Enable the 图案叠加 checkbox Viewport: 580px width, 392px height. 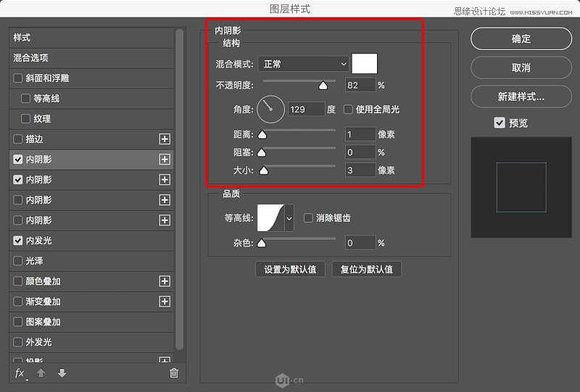click(17, 322)
